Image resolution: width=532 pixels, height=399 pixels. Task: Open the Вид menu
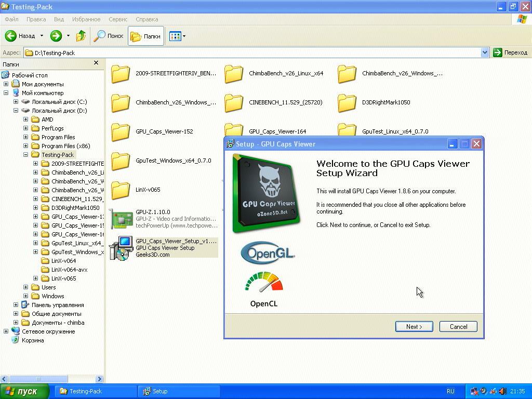59,19
